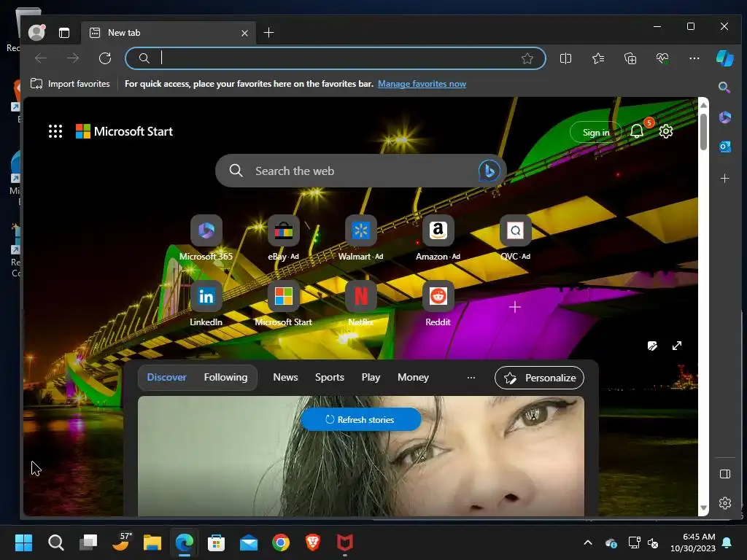Click Refresh stories button

[360, 419]
